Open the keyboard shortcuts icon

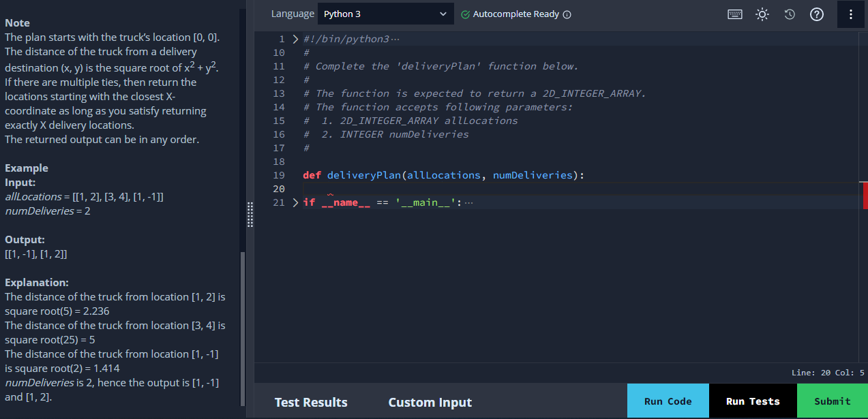(734, 14)
